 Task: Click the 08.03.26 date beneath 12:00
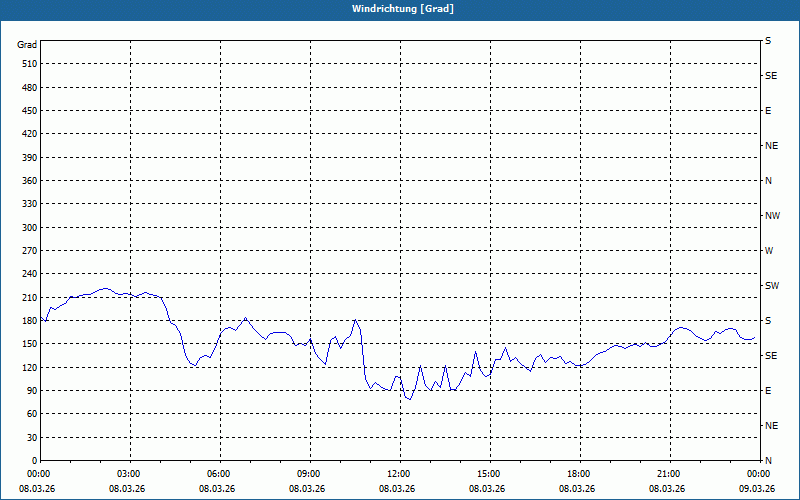click(397, 489)
